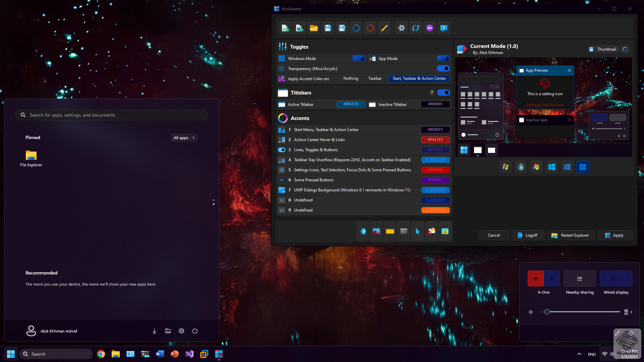This screenshot has height=362, width=644.
Task: Open the settings gear in WinPaletter toolbar
Action: tap(401, 28)
